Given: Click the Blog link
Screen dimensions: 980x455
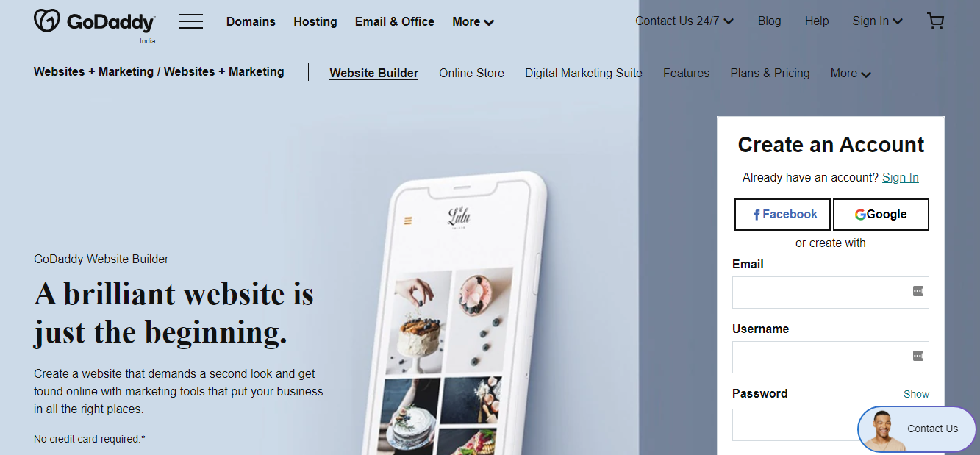Looking at the screenshot, I should click(769, 21).
